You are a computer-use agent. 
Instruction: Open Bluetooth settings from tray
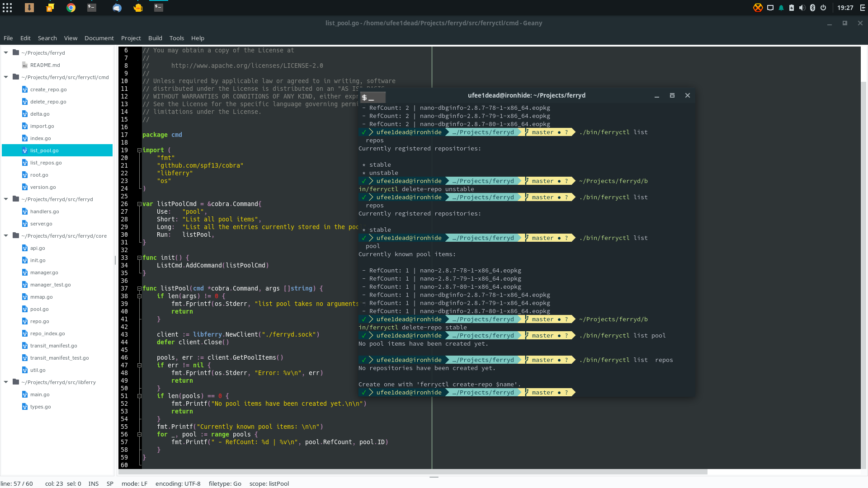point(812,8)
